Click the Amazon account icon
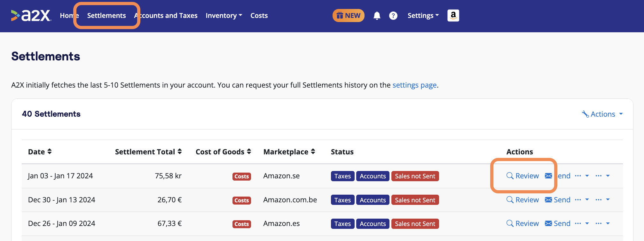 tap(453, 15)
